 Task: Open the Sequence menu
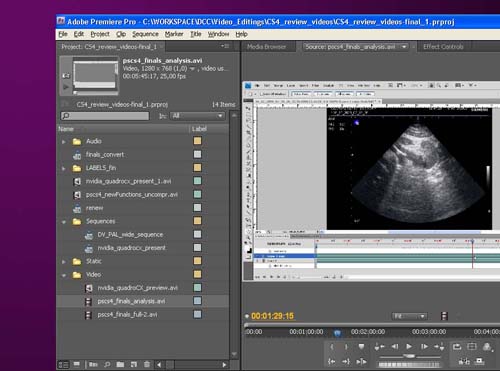[x=145, y=34]
